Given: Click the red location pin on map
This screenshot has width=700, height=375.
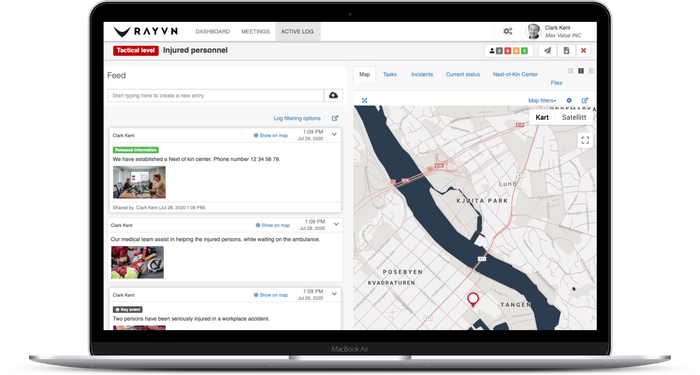Looking at the screenshot, I should tap(473, 300).
